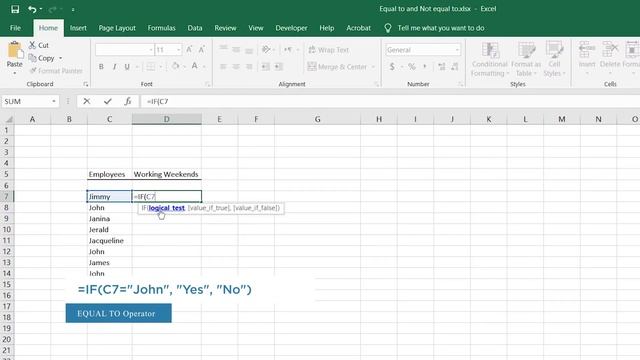Pick the Fill Color paint bucket
The width and height of the screenshot is (640, 360).
click(x=176, y=66)
